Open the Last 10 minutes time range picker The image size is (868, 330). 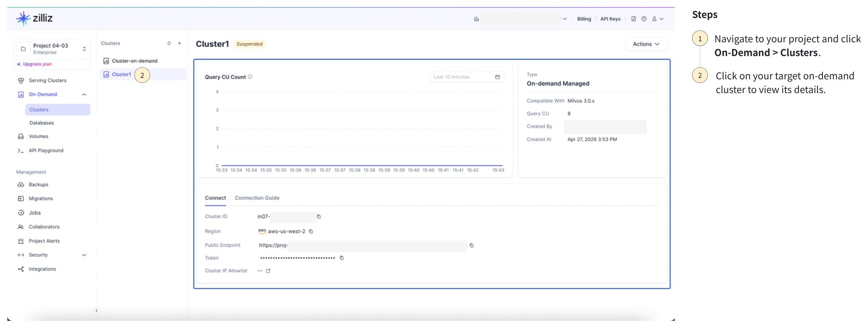(467, 77)
